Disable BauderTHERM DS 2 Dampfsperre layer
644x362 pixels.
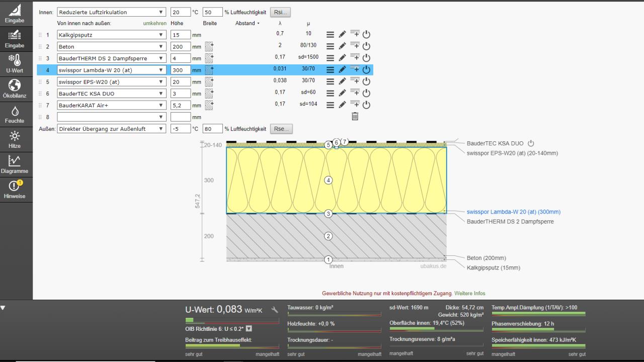366,58
